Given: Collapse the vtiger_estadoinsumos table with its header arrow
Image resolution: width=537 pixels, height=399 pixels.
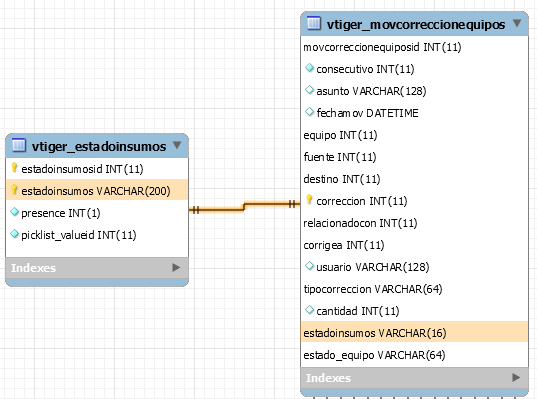Looking at the screenshot, I should [177, 145].
